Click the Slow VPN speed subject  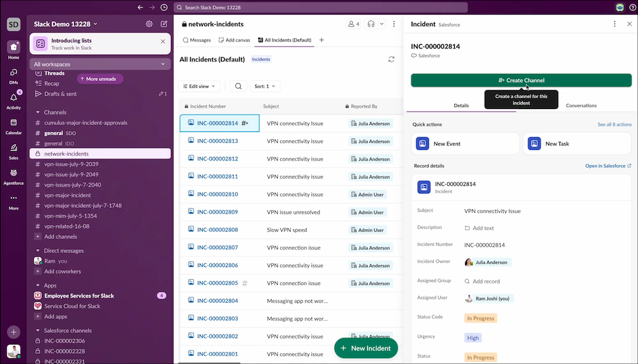click(x=287, y=229)
